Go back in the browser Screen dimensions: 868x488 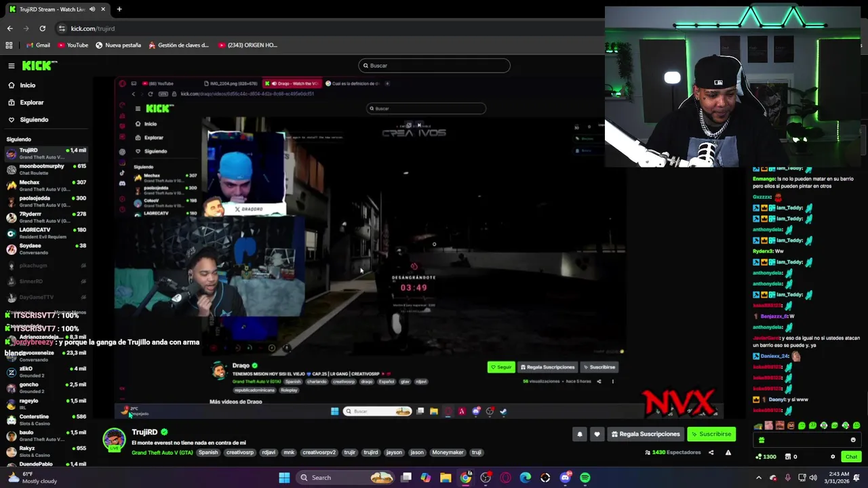tap(9, 28)
